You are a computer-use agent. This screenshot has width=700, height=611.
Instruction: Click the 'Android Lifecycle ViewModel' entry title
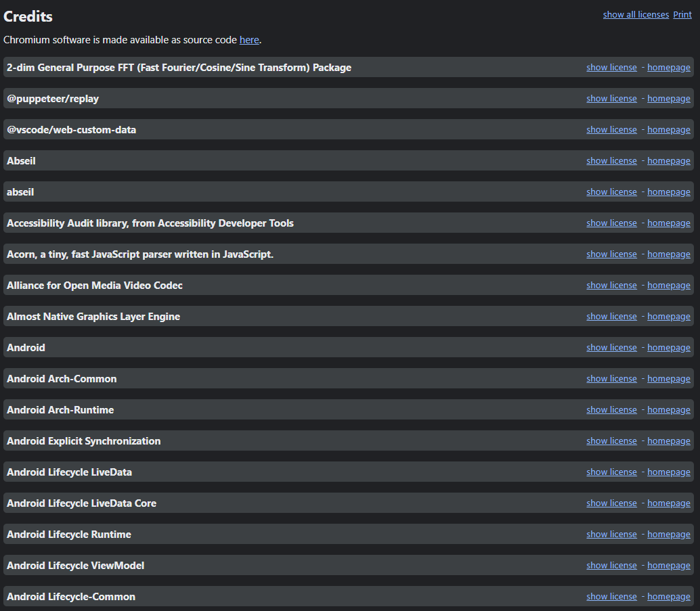(x=75, y=566)
